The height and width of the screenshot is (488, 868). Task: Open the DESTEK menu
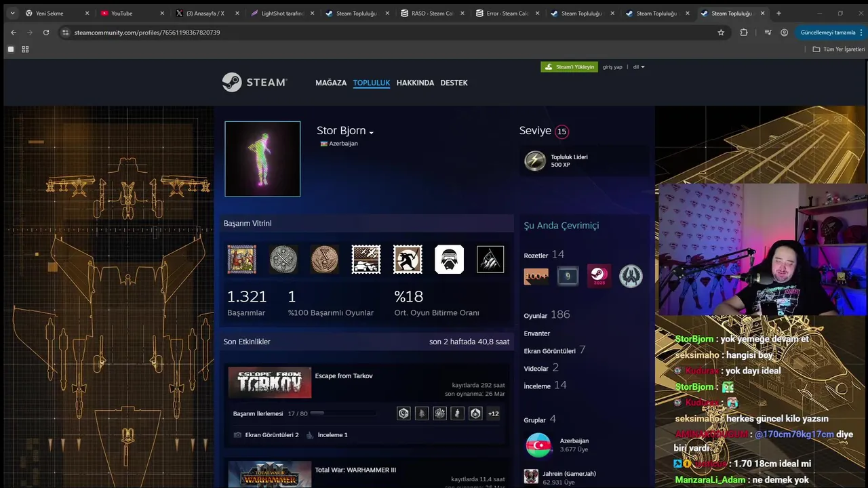tap(454, 83)
